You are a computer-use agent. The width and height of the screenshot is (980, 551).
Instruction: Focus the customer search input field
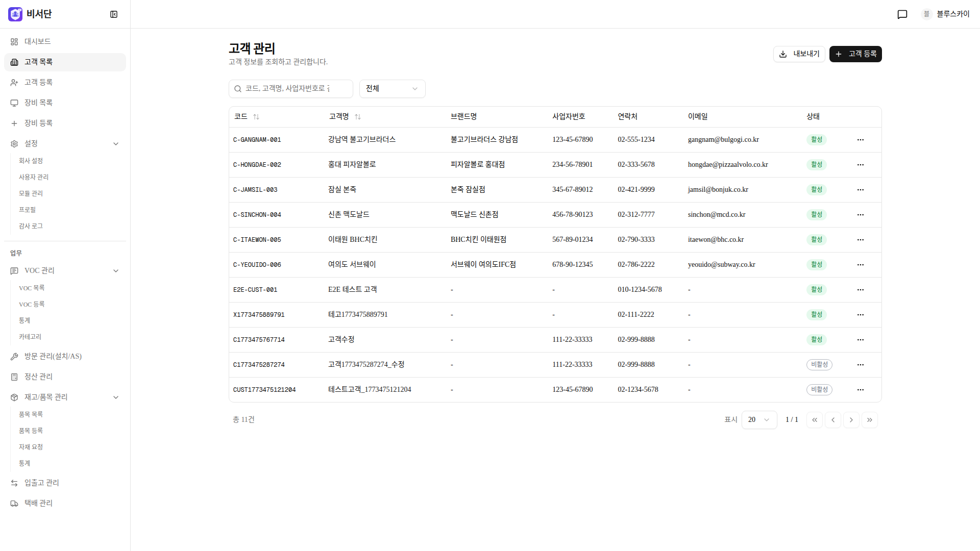(x=291, y=89)
